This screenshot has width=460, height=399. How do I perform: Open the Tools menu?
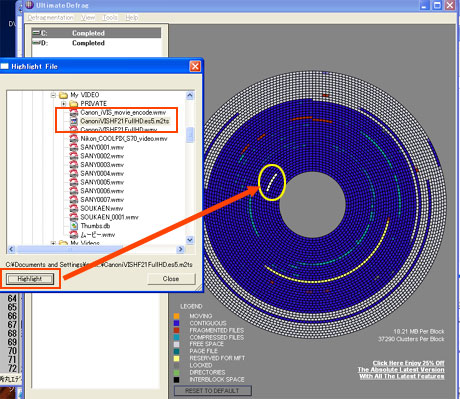(110, 18)
